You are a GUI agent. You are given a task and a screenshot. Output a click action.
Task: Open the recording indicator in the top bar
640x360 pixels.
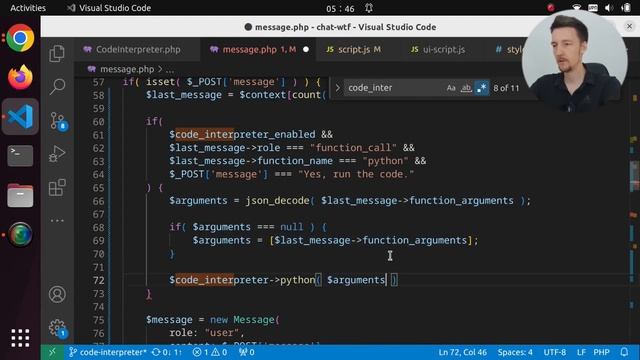coord(551,8)
